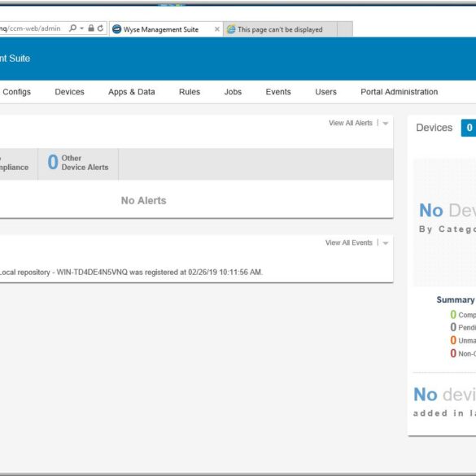Open the Configs menu item
The height and width of the screenshot is (476, 476).
click(17, 92)
